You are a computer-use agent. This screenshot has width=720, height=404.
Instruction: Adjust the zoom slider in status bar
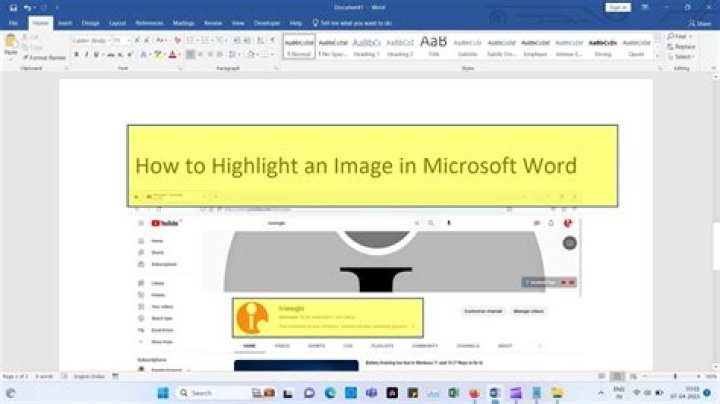[x=675, y=376]
